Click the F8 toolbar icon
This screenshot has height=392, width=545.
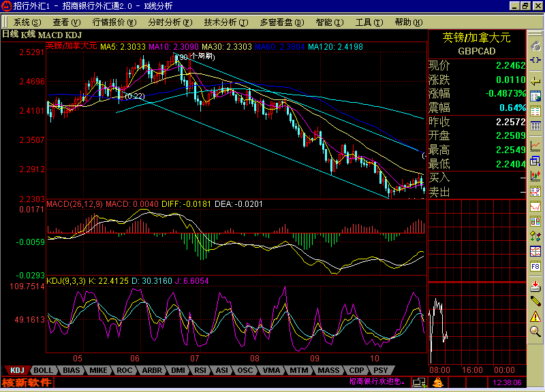(535, 266)
